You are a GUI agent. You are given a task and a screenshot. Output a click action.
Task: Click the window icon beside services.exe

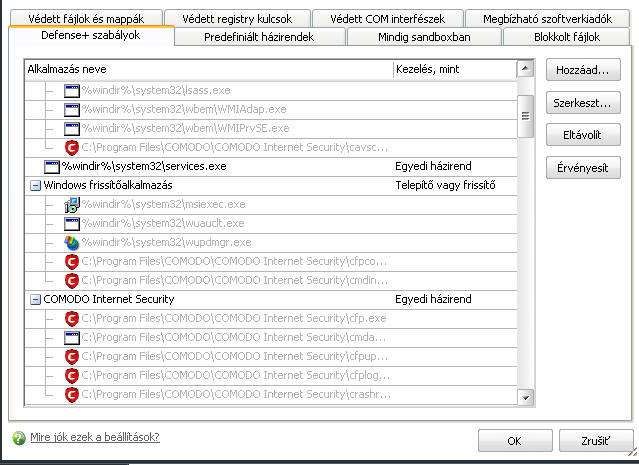pos(52,167)
